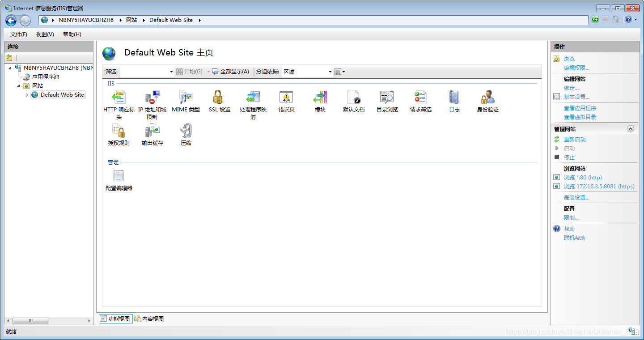Open 日志 notebook icon
The image size is (644, 340).
coord(454,98)
